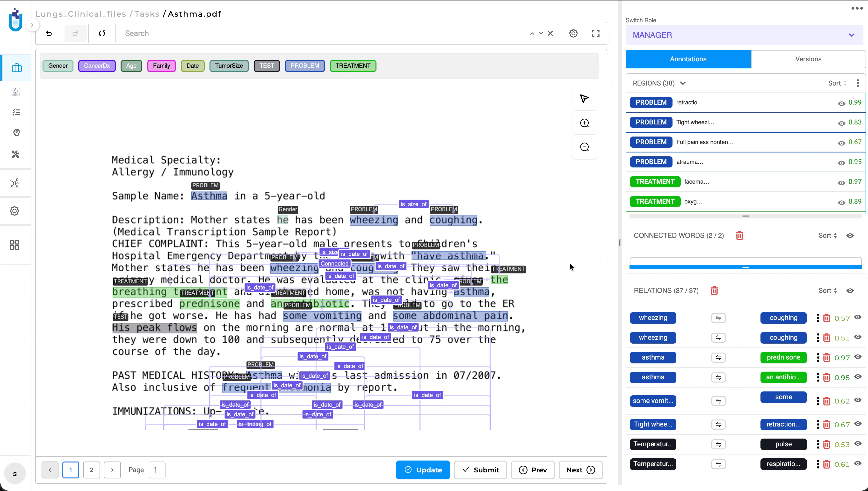Open the analytics chart sidebar icon
This screenshot has width=868, height=491.
[16, 92]
